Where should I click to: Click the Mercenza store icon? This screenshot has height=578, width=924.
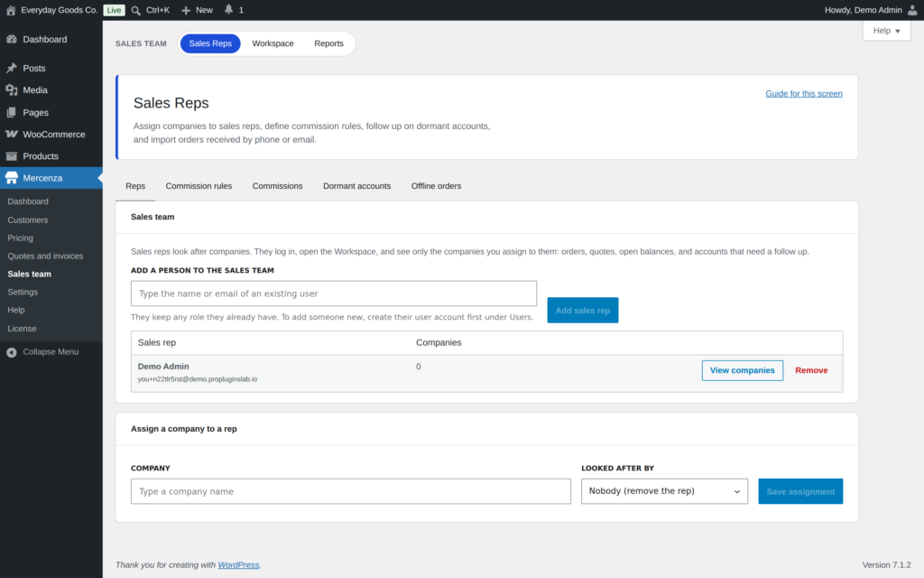tap(11, 178)
